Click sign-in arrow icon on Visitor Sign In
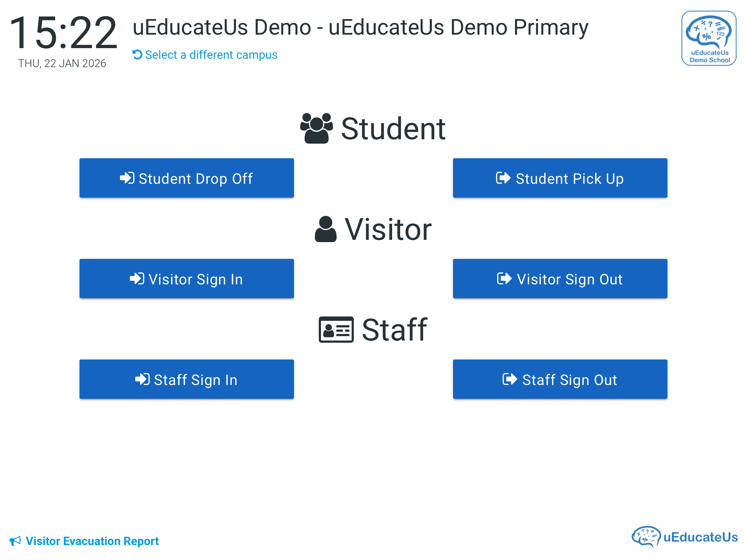Image resolution: width=747 pixels, height=560 pixels. 137,279
